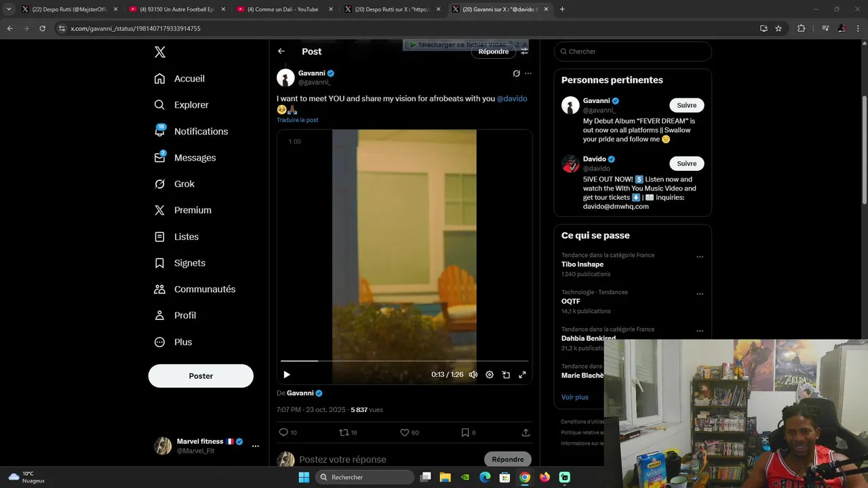Image resolution: width=868 pixels, height=488 pixels.
Task: Click the lower Répondre reply button
Action: click(x=508, y=460)
